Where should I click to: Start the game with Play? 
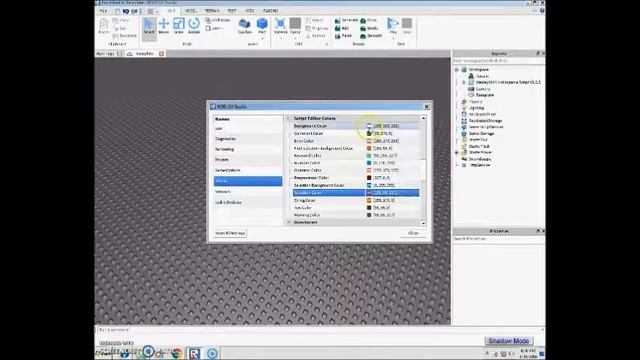pos(393,24)
